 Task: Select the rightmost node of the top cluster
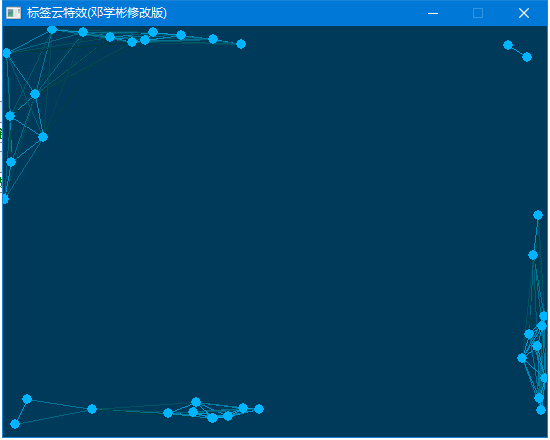241,44
